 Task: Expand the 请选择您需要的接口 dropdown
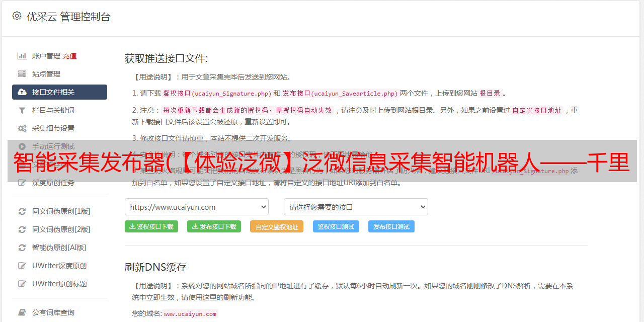click(356, 207)
